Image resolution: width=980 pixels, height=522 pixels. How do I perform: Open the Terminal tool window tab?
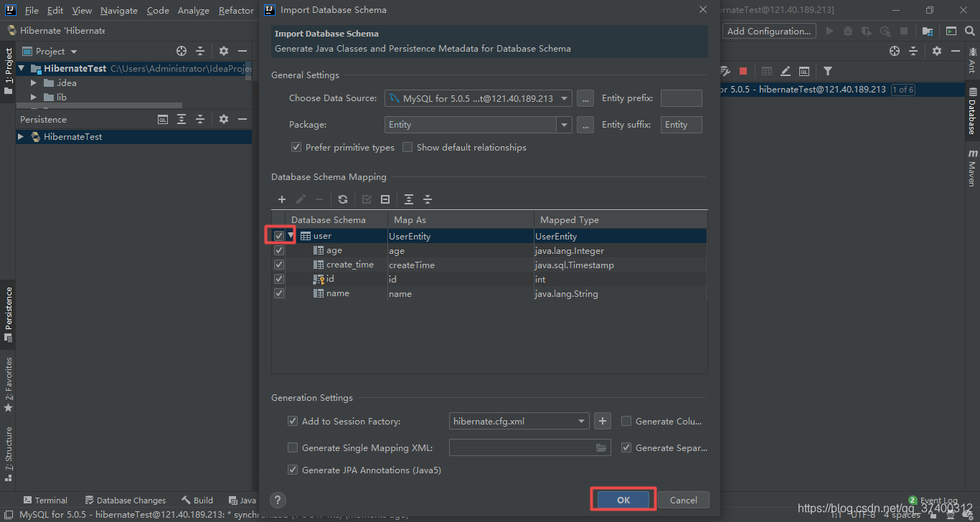tap(45, 500)
